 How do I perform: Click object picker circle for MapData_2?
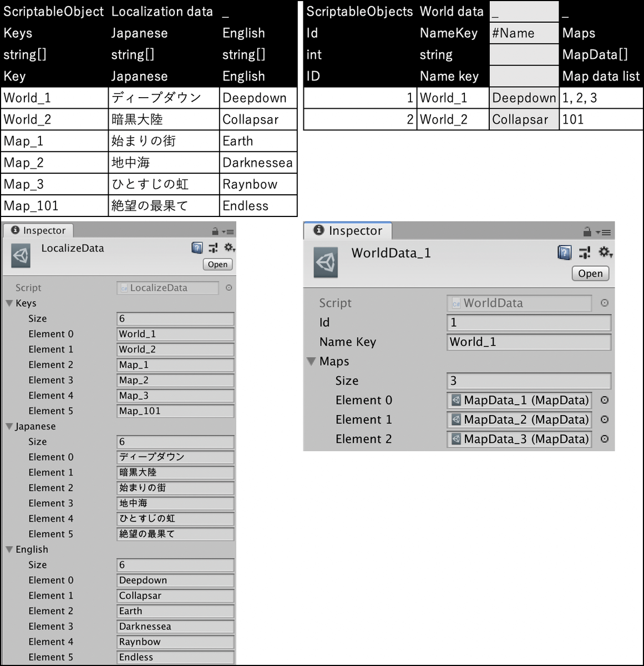point(605,420)
